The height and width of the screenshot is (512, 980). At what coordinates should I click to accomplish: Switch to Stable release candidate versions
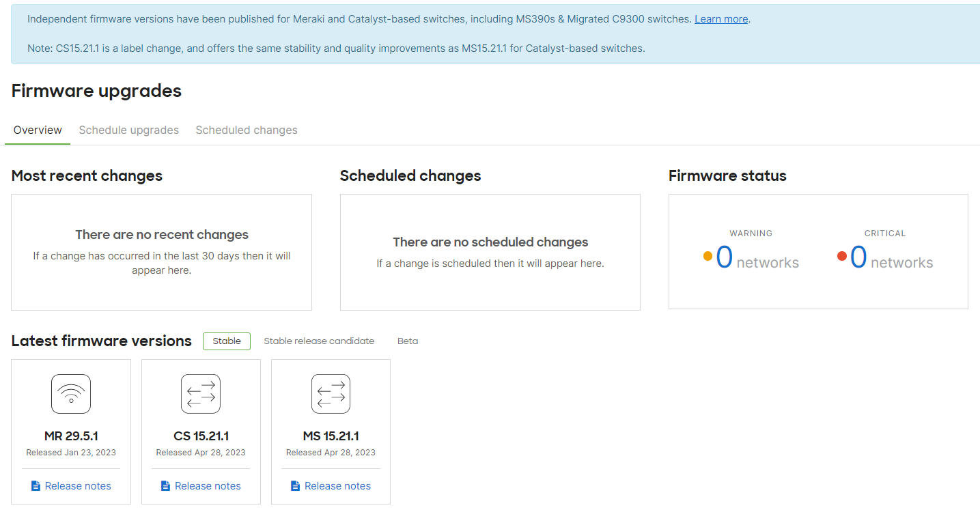click(319, 341)
